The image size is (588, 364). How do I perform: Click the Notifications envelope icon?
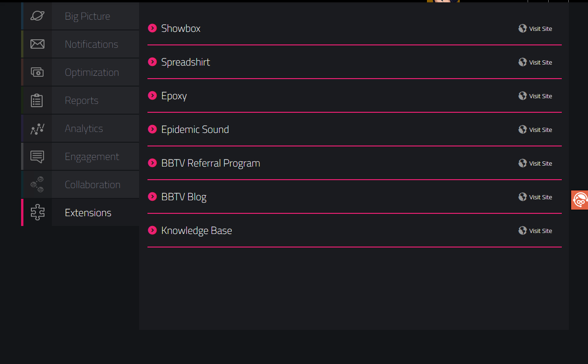click(37, 44)
